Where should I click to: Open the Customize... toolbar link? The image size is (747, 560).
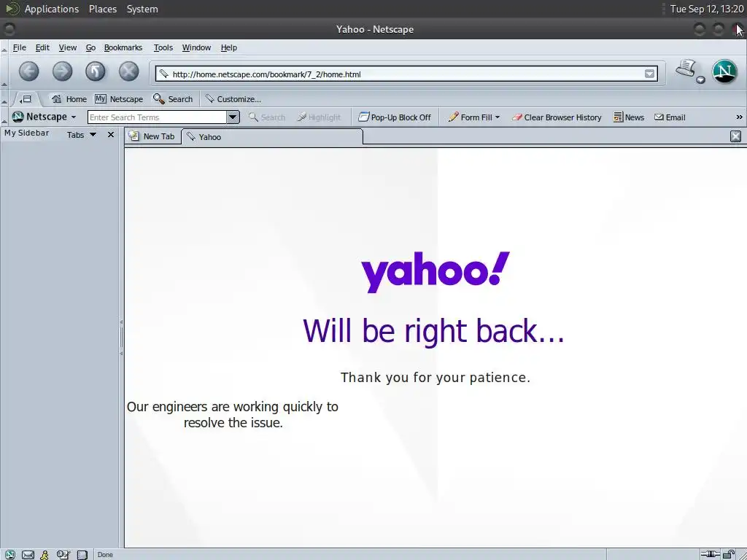(233, 99)
